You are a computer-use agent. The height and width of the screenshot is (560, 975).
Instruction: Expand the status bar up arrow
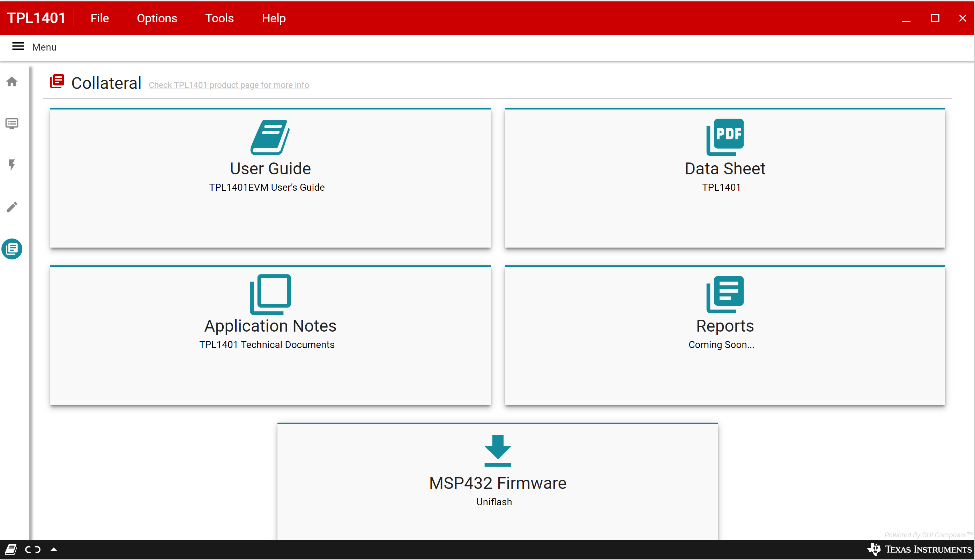(54, 549)
